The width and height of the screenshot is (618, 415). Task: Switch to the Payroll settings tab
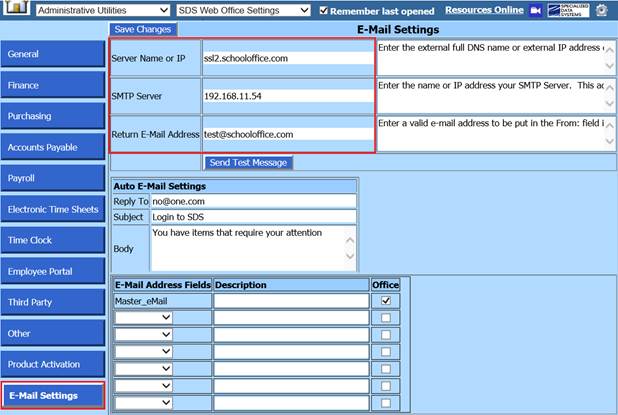pyautogui.click(x=53, y=178)
